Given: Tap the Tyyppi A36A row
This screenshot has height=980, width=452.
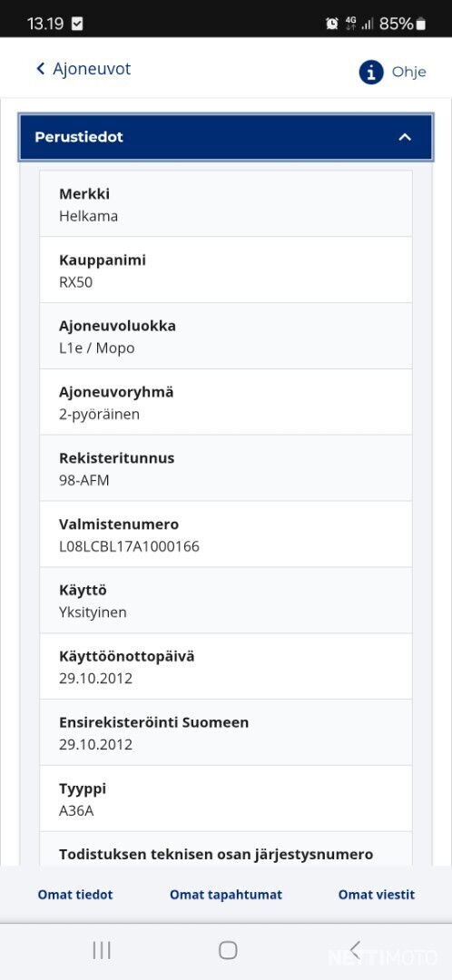Looking at the screenshot, I should [226, 799].
